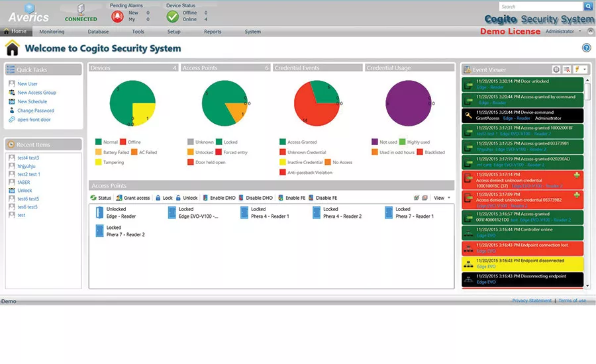Click plus icon on 3:17:14 access denied event
The height and width of the screenshot is (364, 596).
tap(577, 175)
